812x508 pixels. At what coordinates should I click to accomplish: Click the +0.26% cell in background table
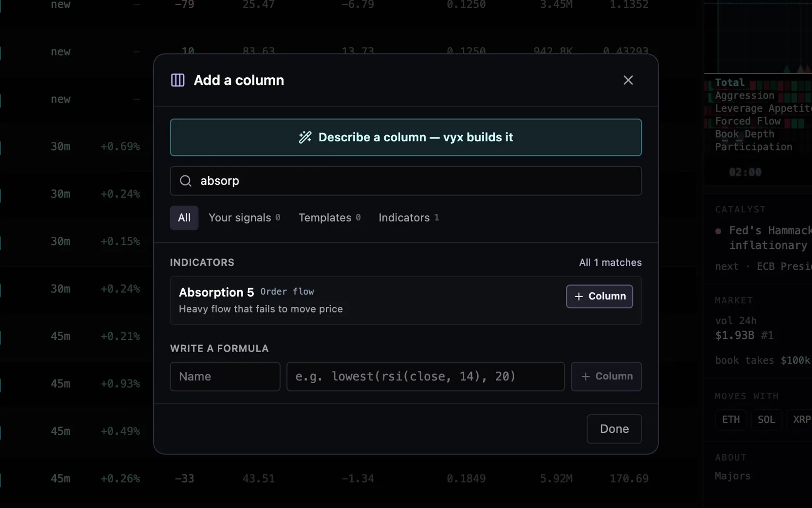pyautogui.click(x=120, y=479)
